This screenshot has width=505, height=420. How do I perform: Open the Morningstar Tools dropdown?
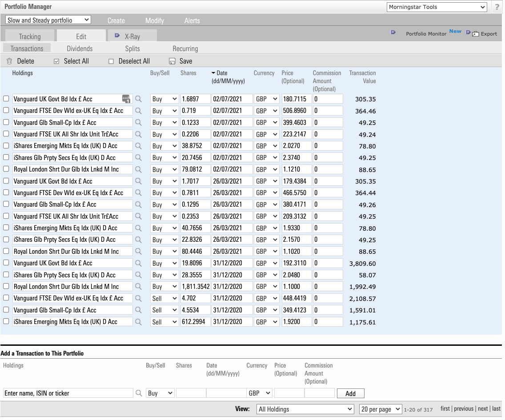pos(436,7)
